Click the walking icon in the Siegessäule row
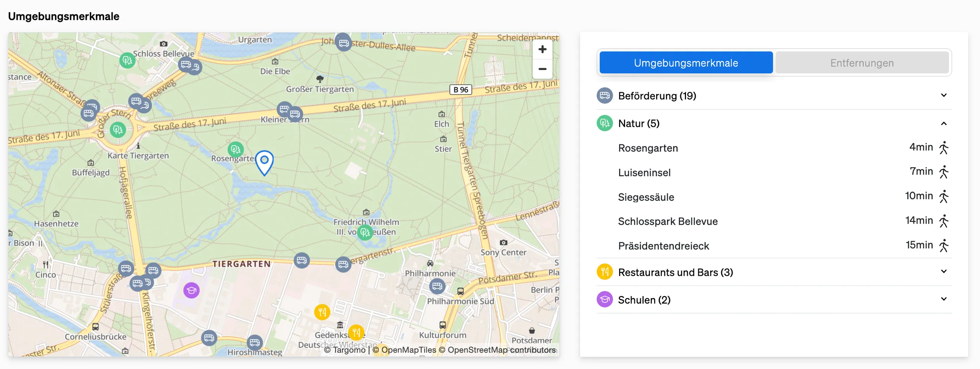Viewport: 980px width, 369px height. pos(944,197)
